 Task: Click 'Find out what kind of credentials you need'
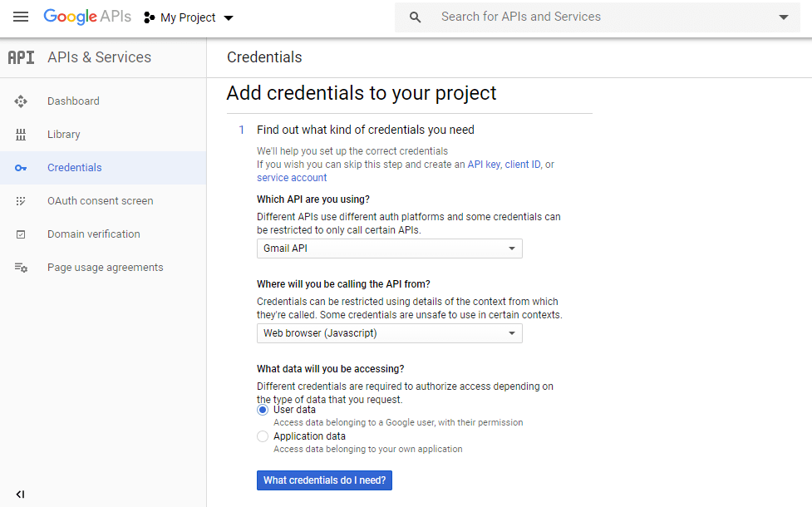click(366, 130)
